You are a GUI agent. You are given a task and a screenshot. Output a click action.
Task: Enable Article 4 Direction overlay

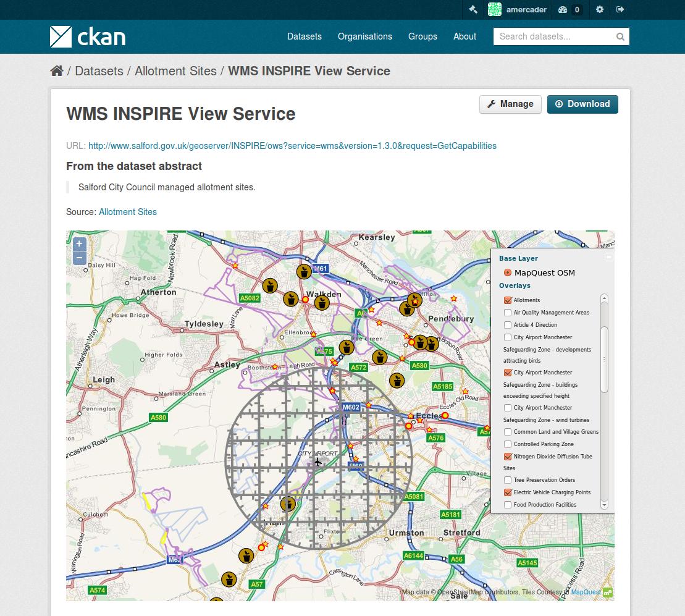click(508, 324)
